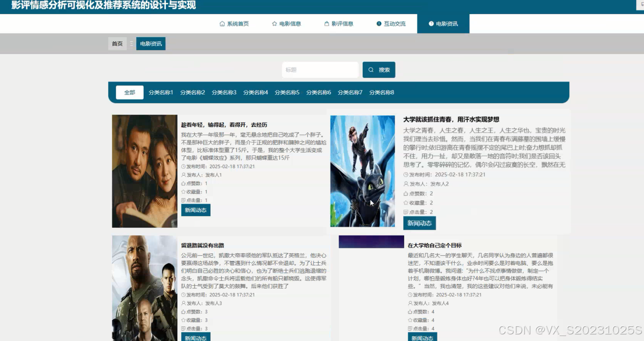
Task: Click star icon beside 收藏量：4
Action: 410,320
